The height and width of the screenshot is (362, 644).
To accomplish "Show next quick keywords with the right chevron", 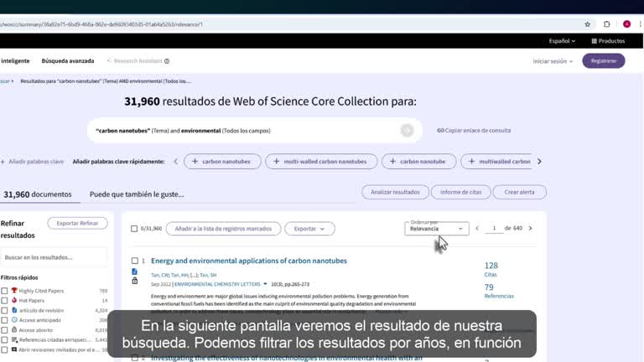I will pos(539,162).
